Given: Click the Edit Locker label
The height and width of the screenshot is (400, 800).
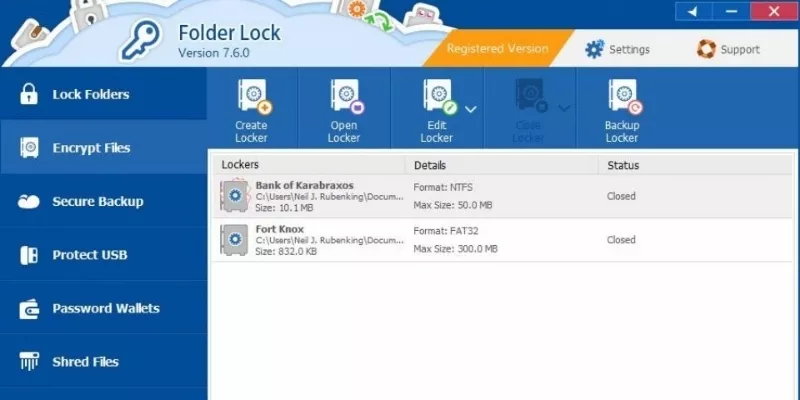Looking at the screenshot, I should coord(437,132).
